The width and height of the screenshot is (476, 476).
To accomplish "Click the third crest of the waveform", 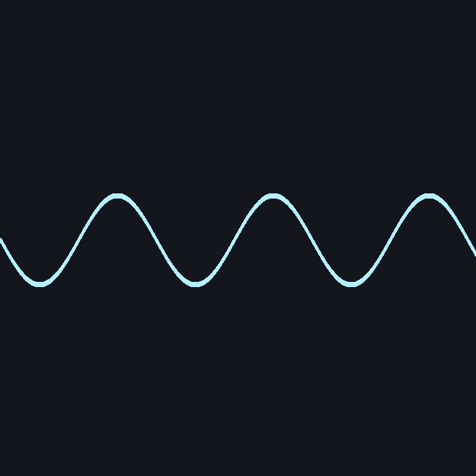I will (428, 196).
